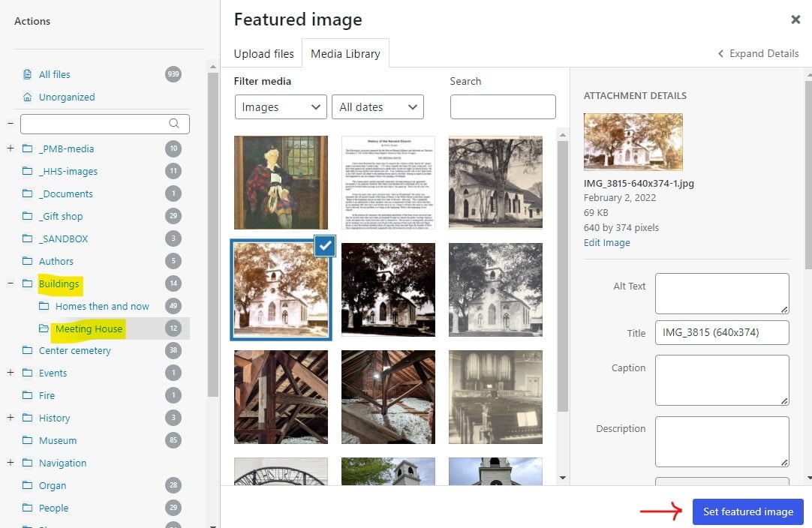Select the organ pipes photo thumbnail
The image size is (812, 528).
(495, 397)
